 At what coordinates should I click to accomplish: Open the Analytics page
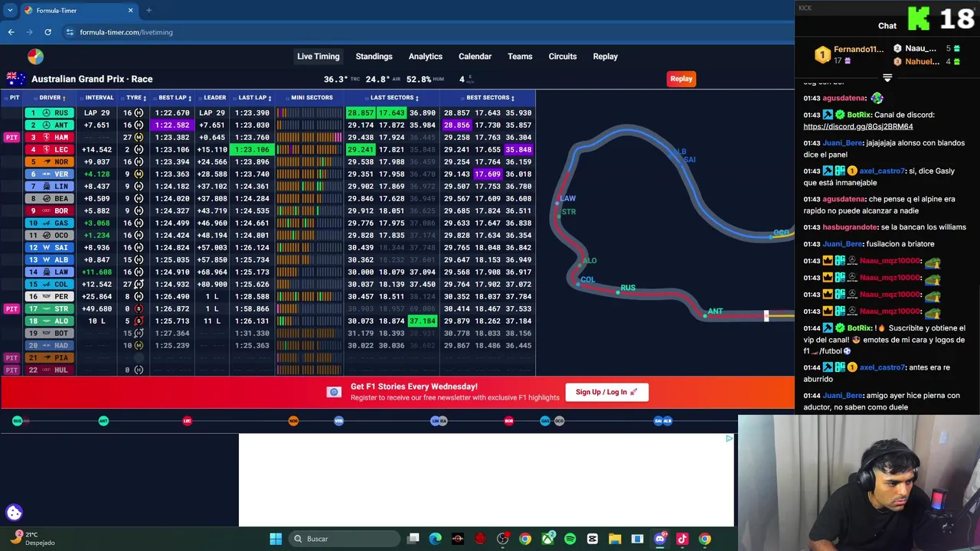[x=425, y=57]
